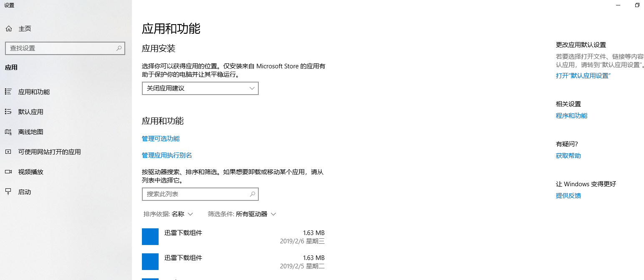The height and width of the screenshot is (280, 644).
Task: Click blue app icon of 迅雷下载组件 dated 2019/2/6
Action: point(150,237)
